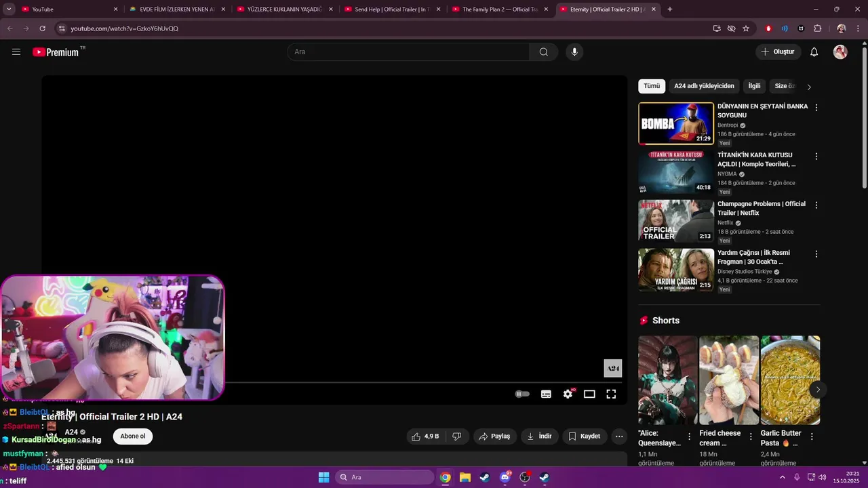Open YouTube account avatar menu
The width and height of the screenshot is (868, 488).
point(840,52)
